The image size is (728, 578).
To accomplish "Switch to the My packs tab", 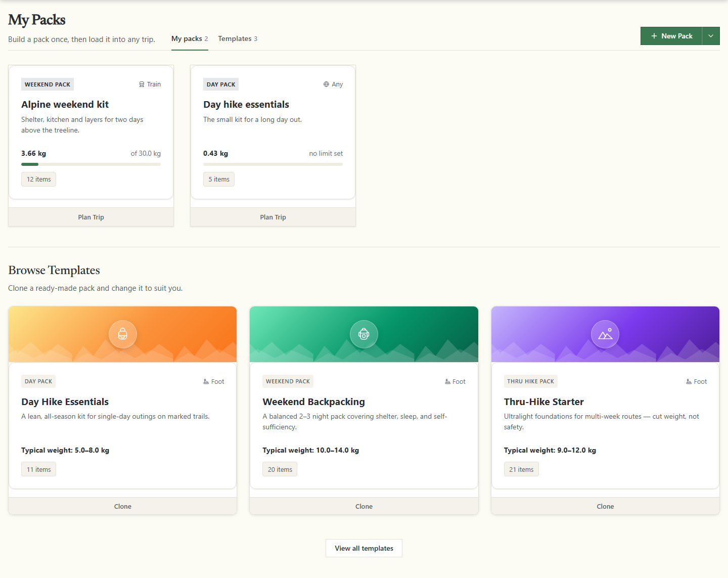I will click(x=190, y=39).
